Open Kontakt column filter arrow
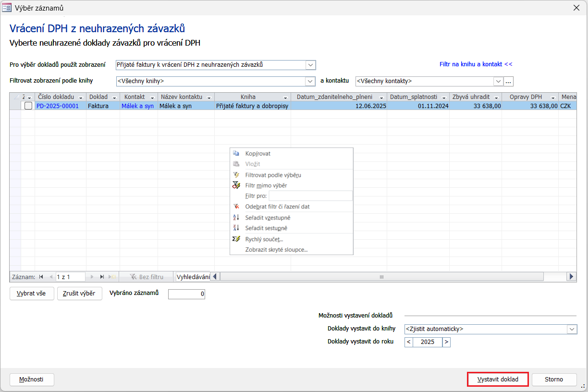 (x=152, y=97)
